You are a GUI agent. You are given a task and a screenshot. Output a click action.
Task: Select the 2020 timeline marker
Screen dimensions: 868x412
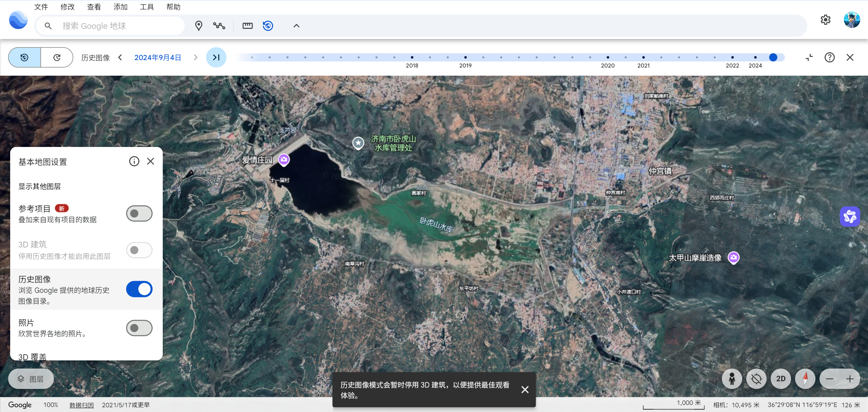[x=608, y=57]
